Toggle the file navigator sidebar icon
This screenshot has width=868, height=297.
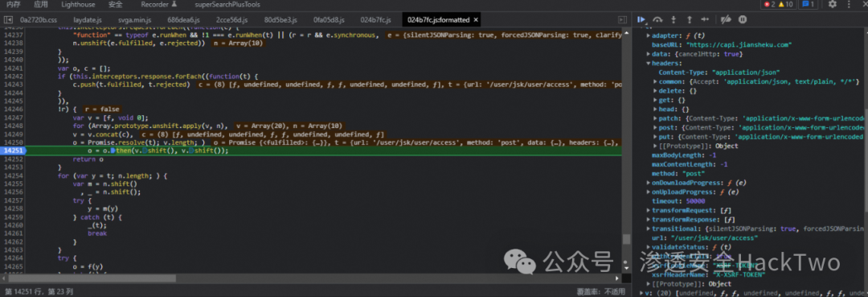pyautogui.click(x=7, y=20)
